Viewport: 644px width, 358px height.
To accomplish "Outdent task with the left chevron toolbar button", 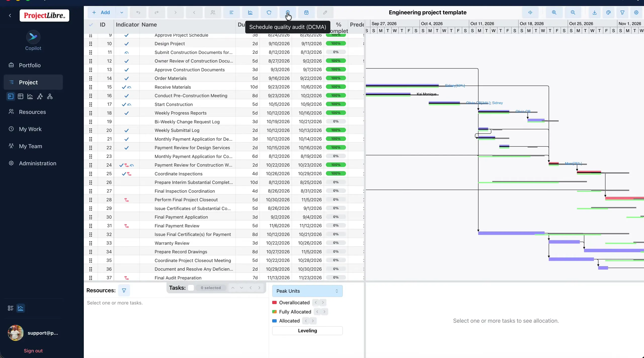I will pos(194,12).
